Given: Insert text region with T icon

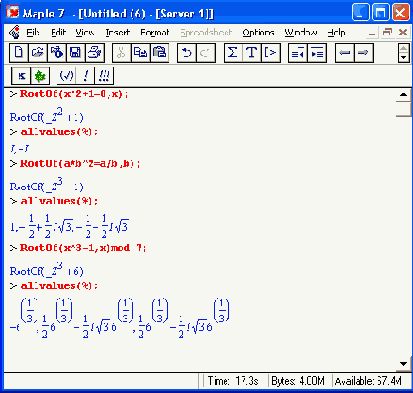Looking at the screenshot, I should pos(251,53).
